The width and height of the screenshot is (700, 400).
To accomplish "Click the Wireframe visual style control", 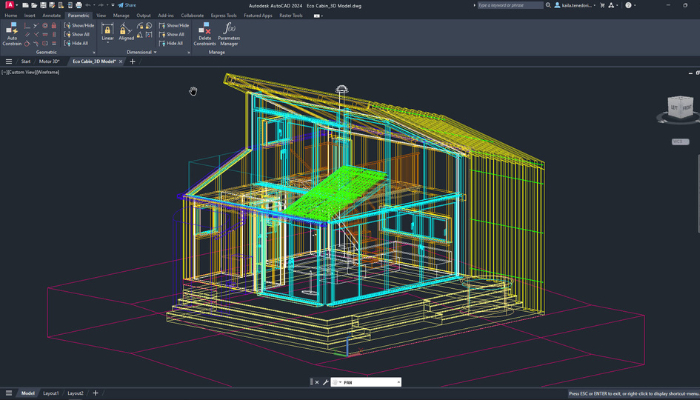I will click(x=48, y=72).
